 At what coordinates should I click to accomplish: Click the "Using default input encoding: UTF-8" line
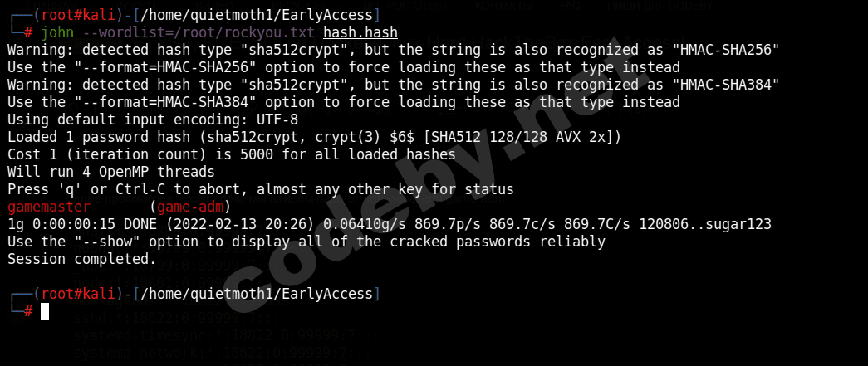point(148,120)
